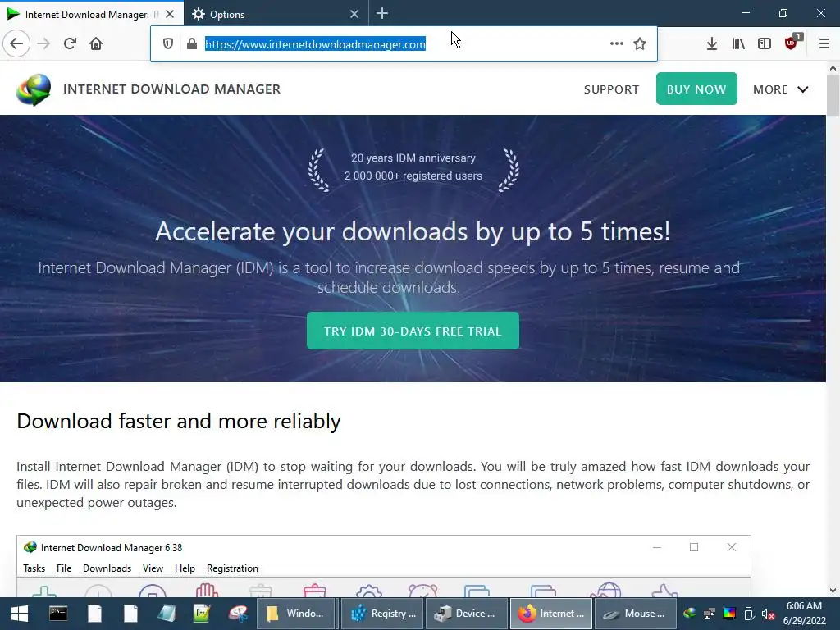Reload the current page
The width and height of the screenshot is (840, 630).
[70, 43]
